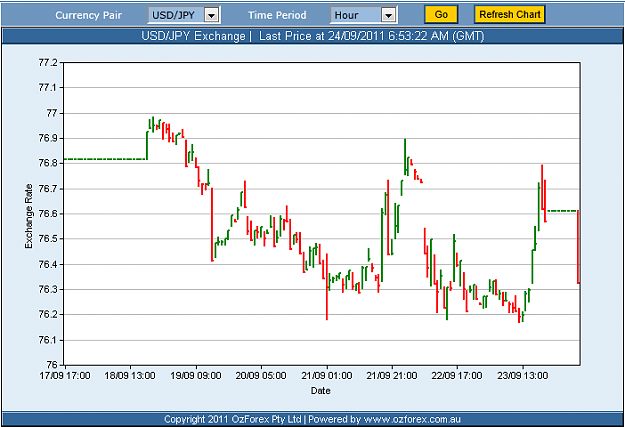This screenshot has width=625, height=427.
Task: Open the Time Period dropdown arrow
Action: coord(388,15)
